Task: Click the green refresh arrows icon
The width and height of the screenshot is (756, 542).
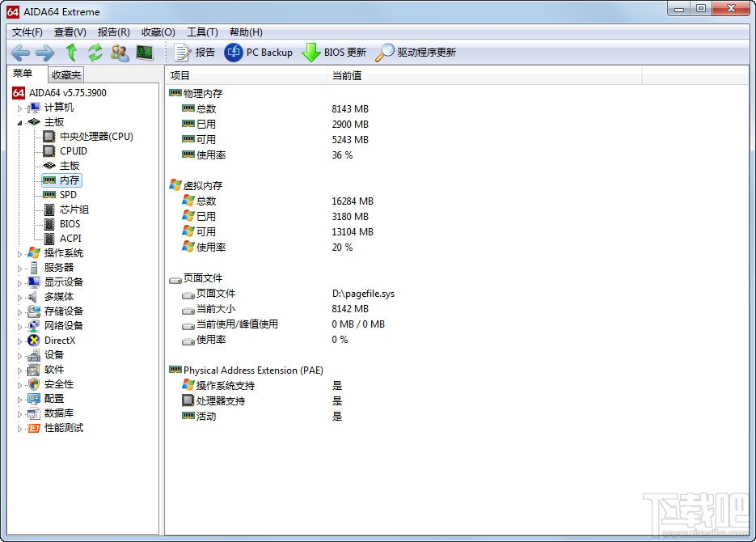Action: [95, 52]
